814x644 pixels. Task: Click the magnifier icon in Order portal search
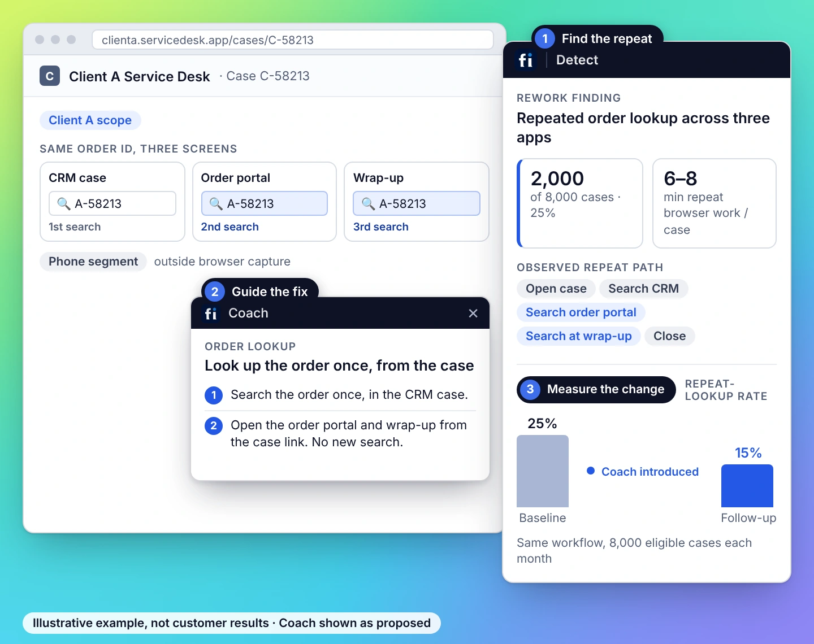[216, 203]
